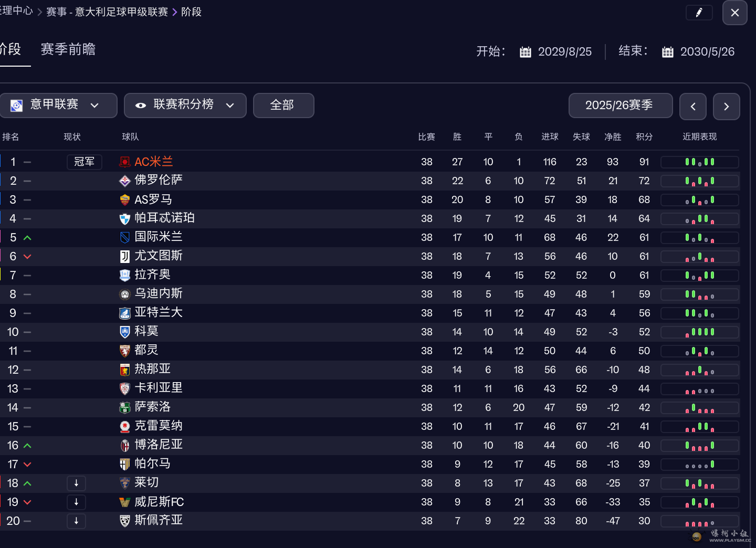Go to the previous season arrow

(692, 107)
